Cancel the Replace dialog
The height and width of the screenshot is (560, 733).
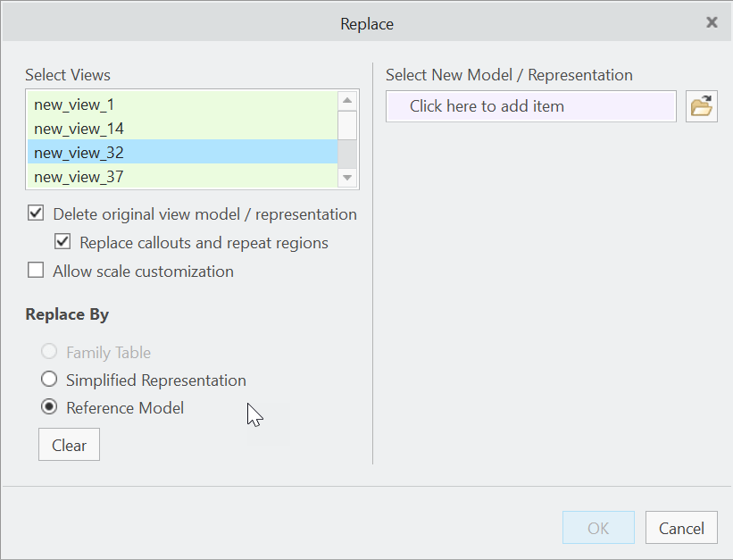pyautogui.click(x=681, y=528)
